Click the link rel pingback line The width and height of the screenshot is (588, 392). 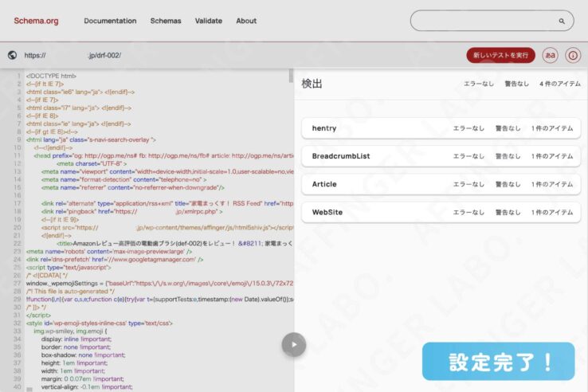click(131, 212)
